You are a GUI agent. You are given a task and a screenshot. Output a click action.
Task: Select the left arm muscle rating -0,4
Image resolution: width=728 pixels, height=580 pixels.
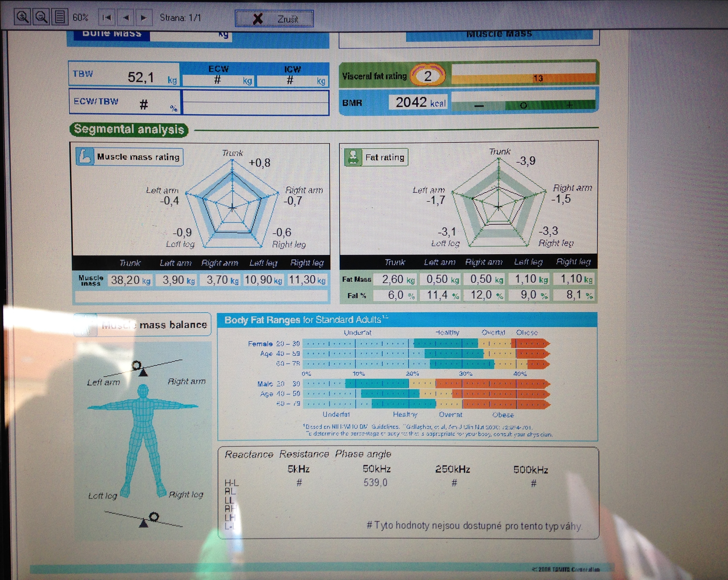click(x=169, y=201)
